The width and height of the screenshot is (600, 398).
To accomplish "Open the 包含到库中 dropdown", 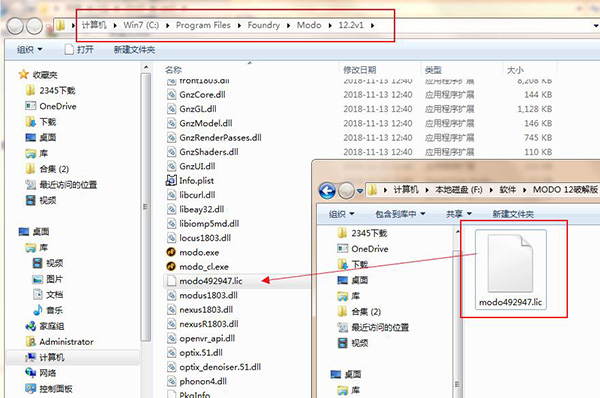I will coord(400,214).
